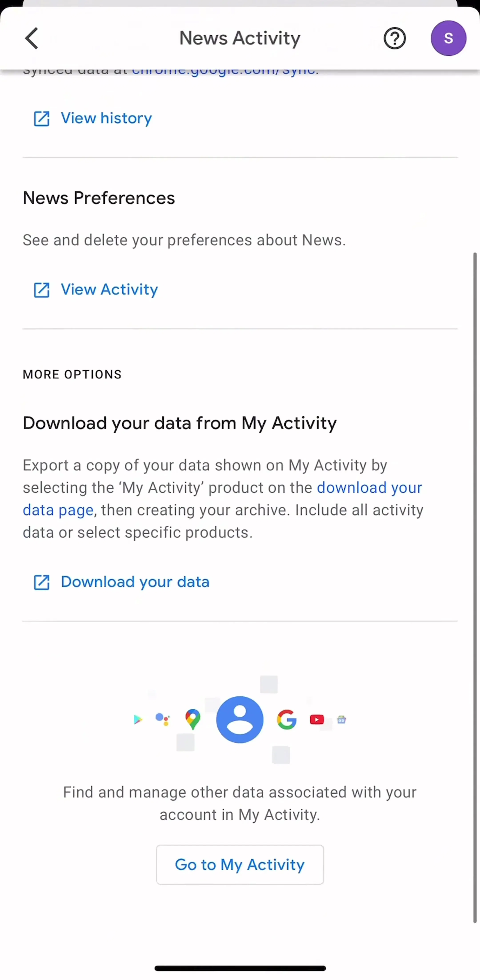
Task: Open the purple S account avatar
Action: (x=448, y=38)
